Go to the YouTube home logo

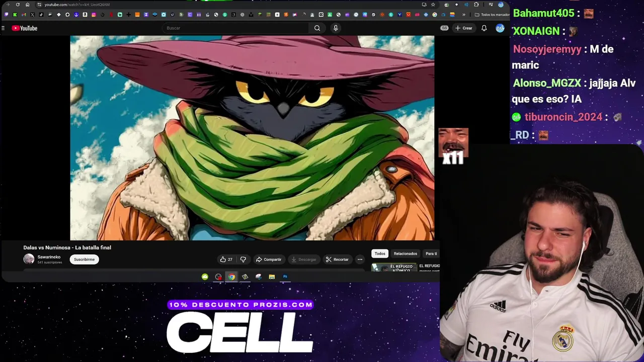25,28
